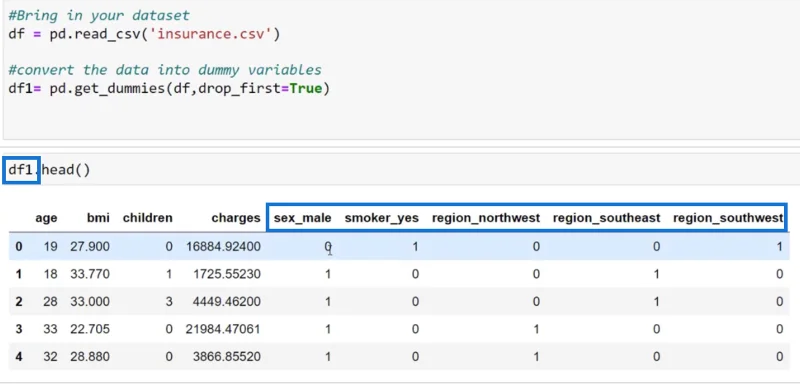Click the df1.head() code cell
800x387 pixels.
tap(401, 170)
